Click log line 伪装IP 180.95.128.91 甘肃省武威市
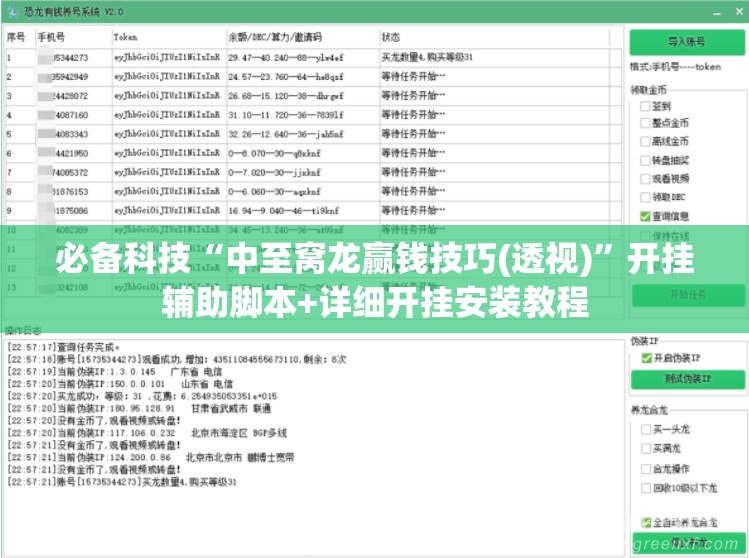The width and height of the screenshot is (749, 558). [139, 408]
